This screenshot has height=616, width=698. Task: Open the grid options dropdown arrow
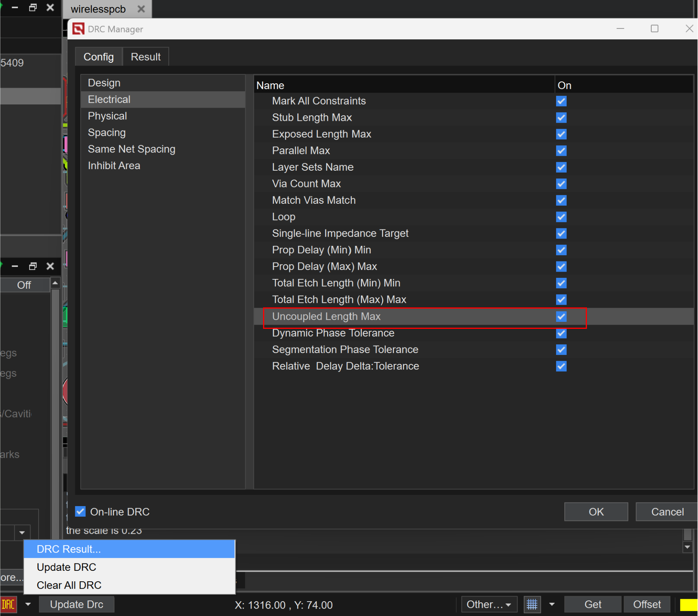[x=551, y=605]
